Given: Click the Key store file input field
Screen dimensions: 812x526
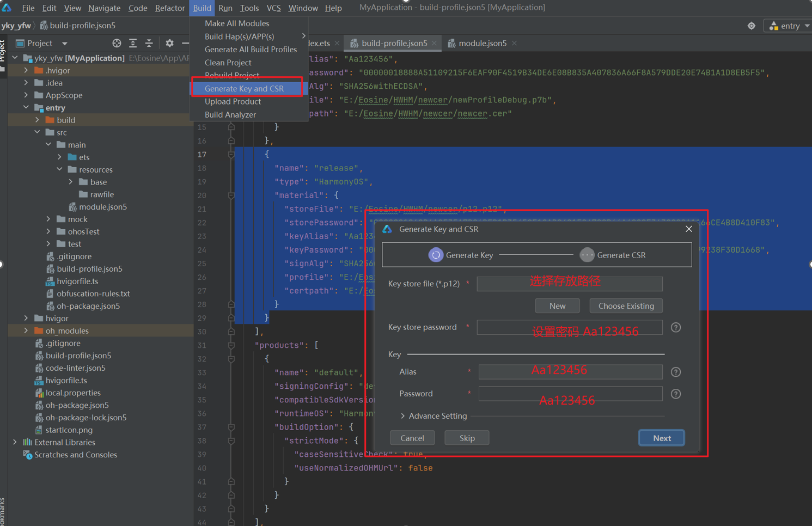Looking at the screenshot, I should coord(569,284).
